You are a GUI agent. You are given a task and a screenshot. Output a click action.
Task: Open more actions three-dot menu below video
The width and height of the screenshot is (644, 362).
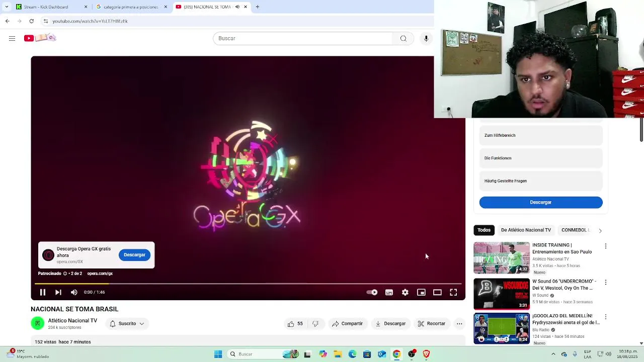pos(459,324)
